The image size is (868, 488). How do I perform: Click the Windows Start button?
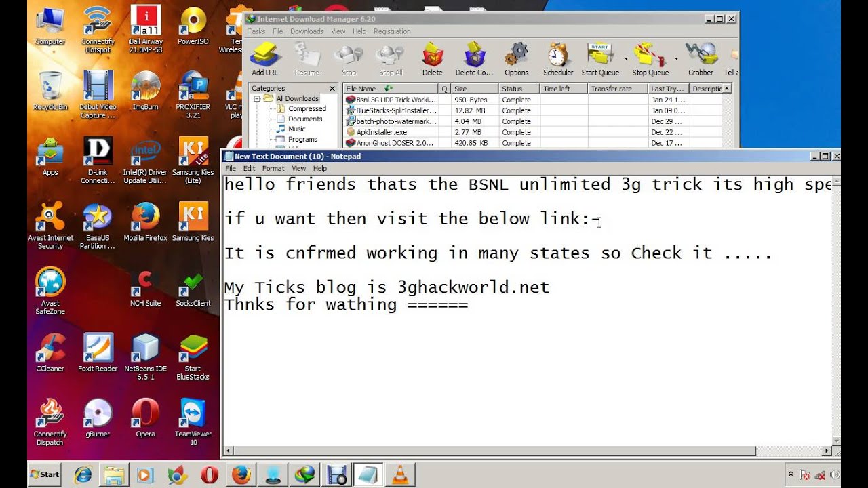click(x=45, y=474)
